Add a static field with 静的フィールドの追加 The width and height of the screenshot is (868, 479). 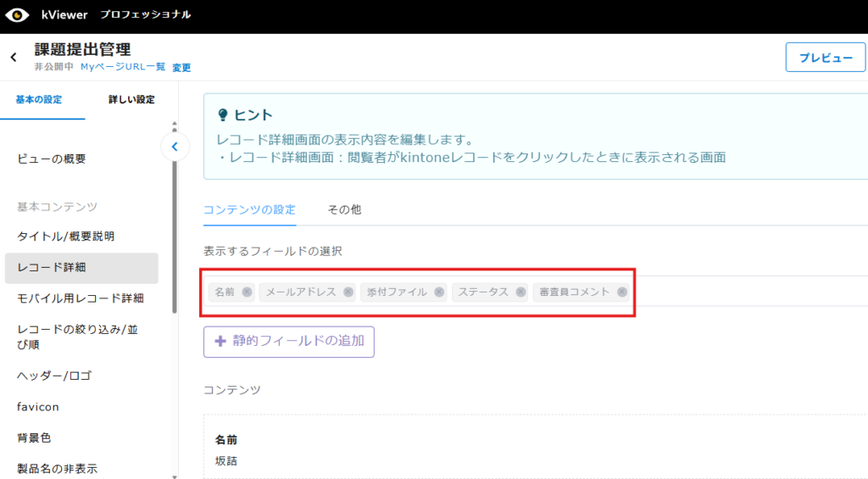tap(288, 341)
